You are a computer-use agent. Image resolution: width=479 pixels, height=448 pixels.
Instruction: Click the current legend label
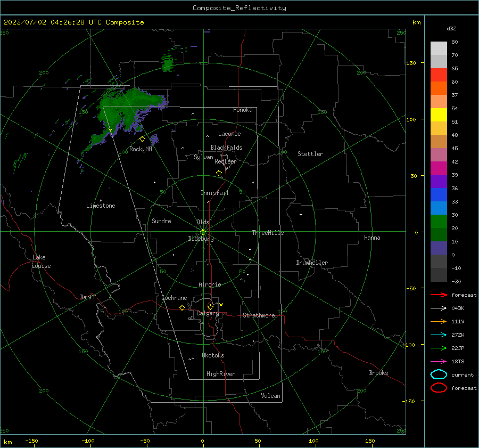(x=463, y=374)
